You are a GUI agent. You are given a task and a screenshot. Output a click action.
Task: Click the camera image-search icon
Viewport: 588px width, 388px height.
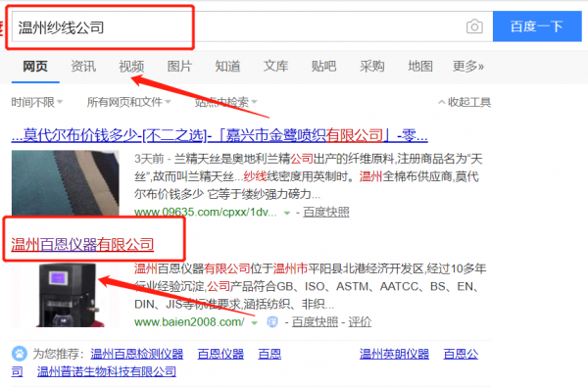point(474,26)
